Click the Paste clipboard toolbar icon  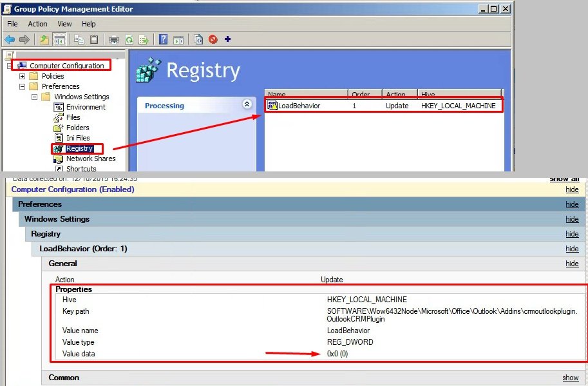pyautogui.click(x=94, y=39)
